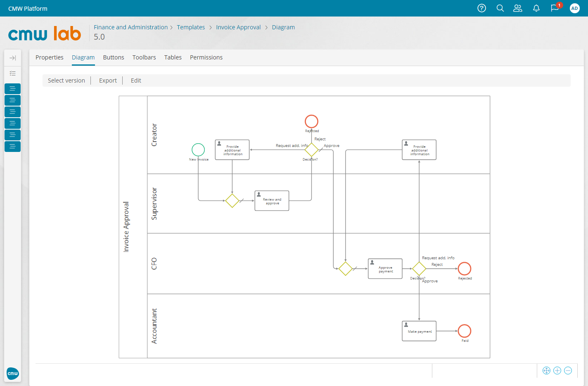Open the search icon in the top bar
Screen dimensions: 588x386
(500, 8)
